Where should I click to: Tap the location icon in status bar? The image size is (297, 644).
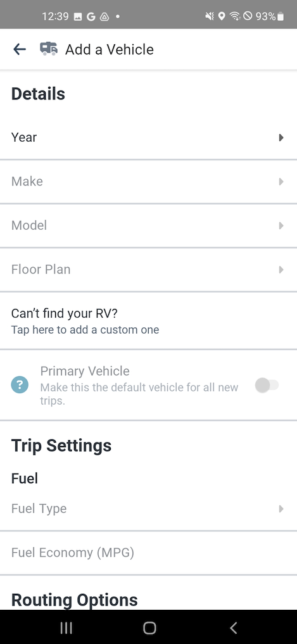222,16
